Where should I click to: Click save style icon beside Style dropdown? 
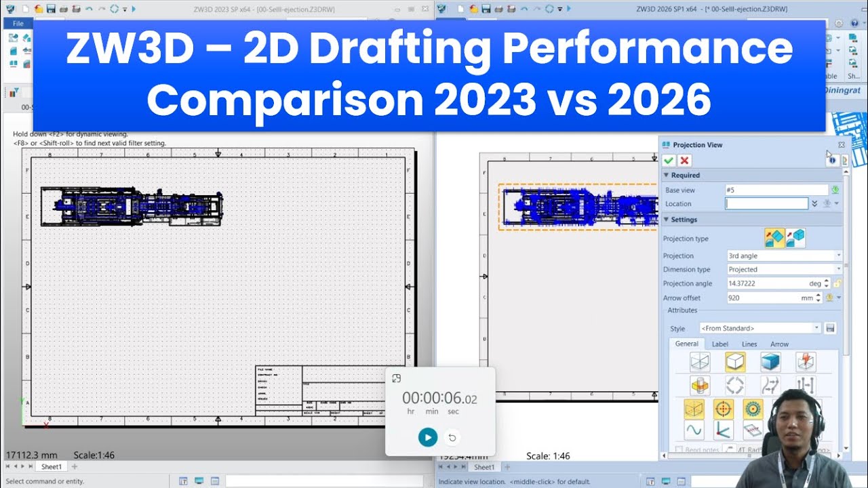pyautogui.click(x=830, y=328)
